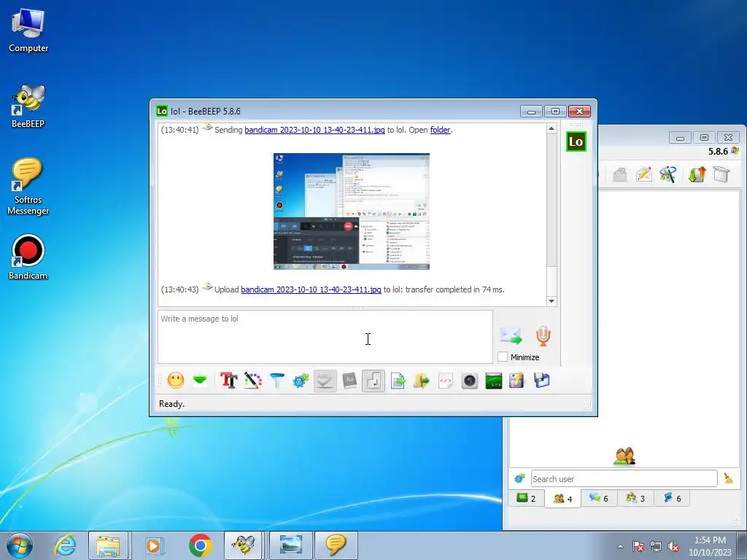Click the send file document icon
Viewport: 747px width, 560px height.
coord(398,381)
